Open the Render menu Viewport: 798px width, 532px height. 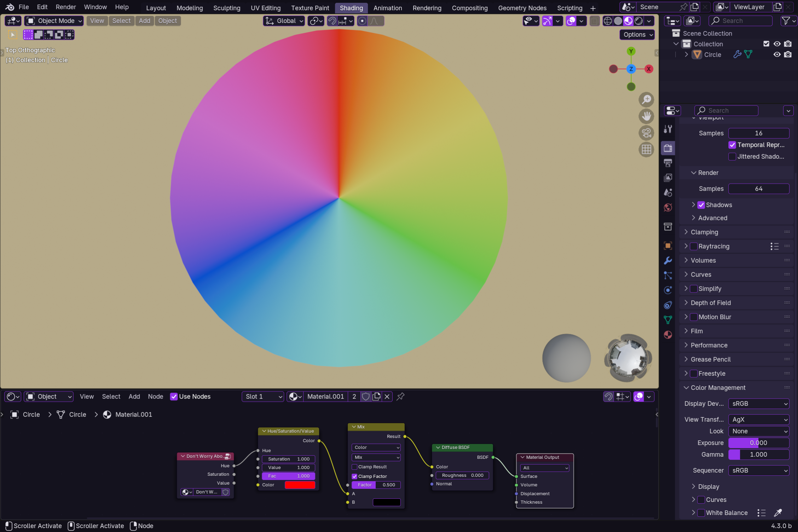point(65,7)
